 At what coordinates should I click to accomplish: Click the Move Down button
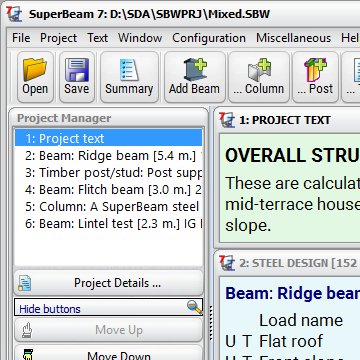pyautogui.click(x=108, y=353)
